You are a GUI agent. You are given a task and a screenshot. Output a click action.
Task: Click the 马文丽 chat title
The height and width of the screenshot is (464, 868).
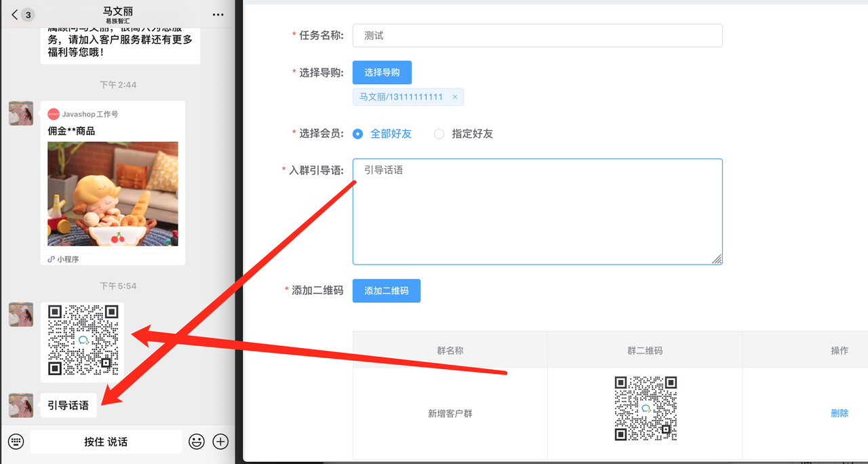pos(118,11)
